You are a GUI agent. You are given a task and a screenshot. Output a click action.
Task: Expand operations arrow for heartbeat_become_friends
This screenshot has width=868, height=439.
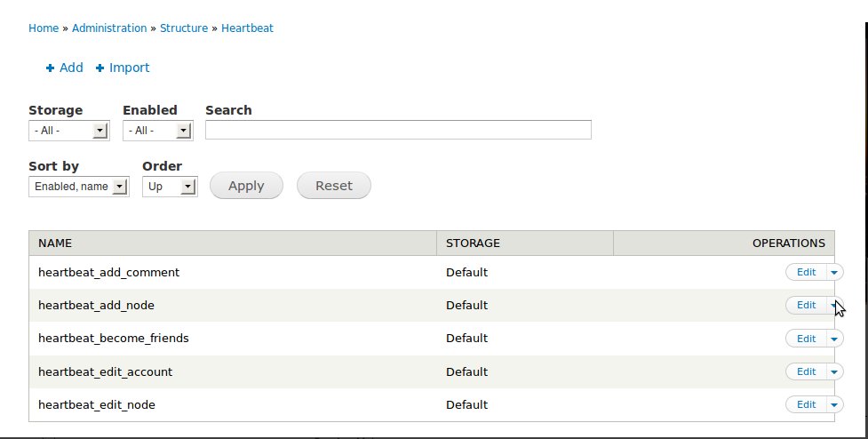(834, 339)
